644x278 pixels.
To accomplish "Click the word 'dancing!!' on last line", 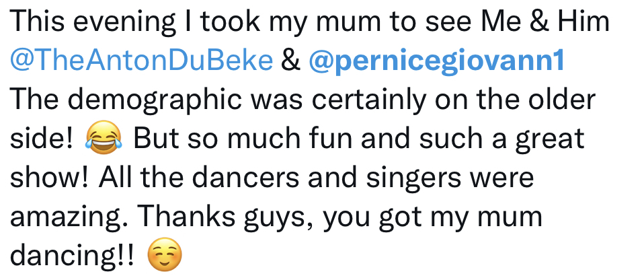I will (x=72, y=256).
